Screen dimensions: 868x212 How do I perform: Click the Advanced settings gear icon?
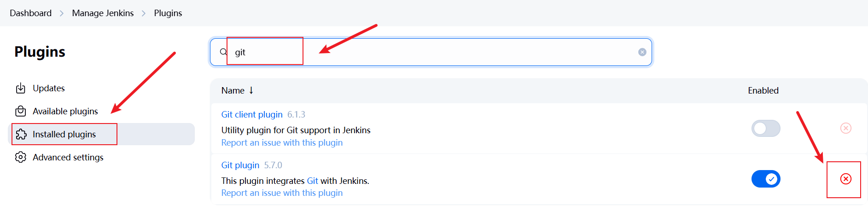[21, 157]
